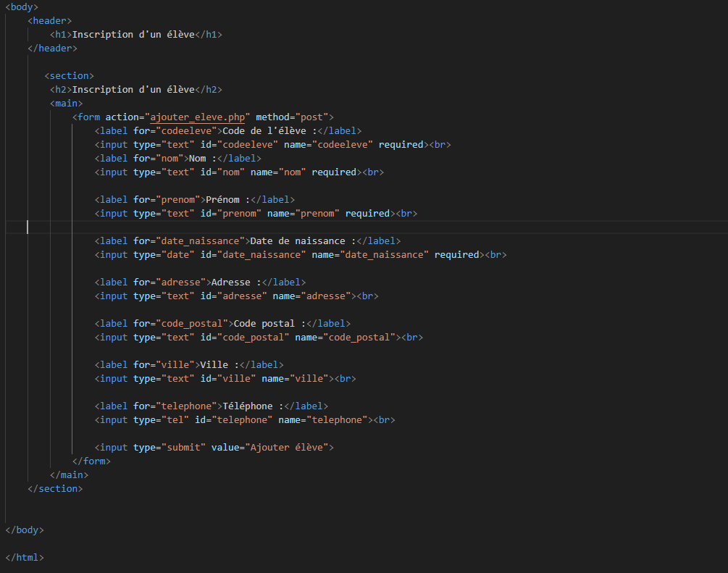
Task: Select the opening section tag
Action: (x=69, y=76)
